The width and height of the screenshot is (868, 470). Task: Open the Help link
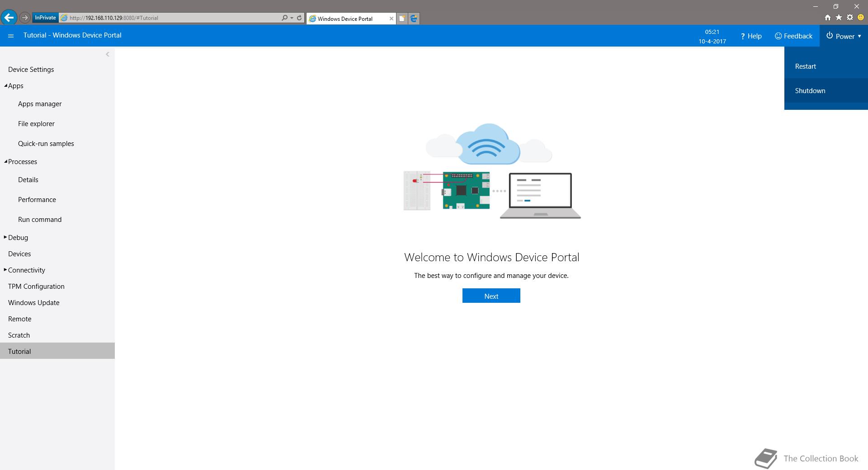[x=751, y=36]
